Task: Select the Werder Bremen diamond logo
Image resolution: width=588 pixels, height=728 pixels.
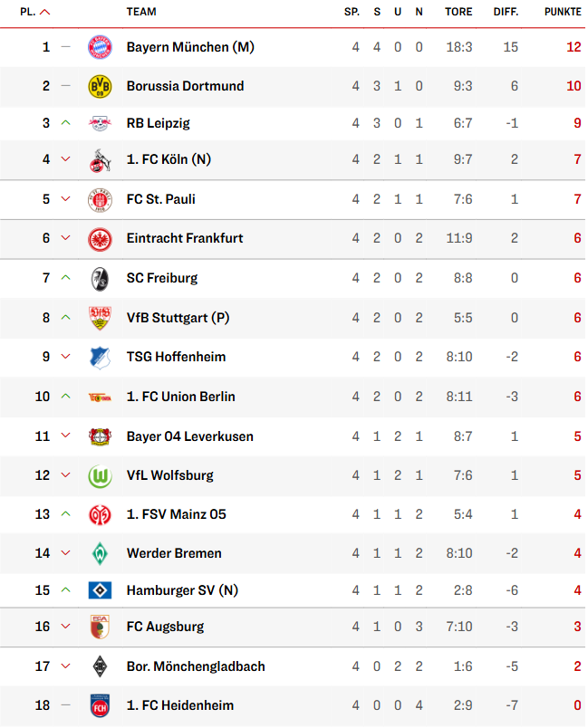Action: point(100,553)
